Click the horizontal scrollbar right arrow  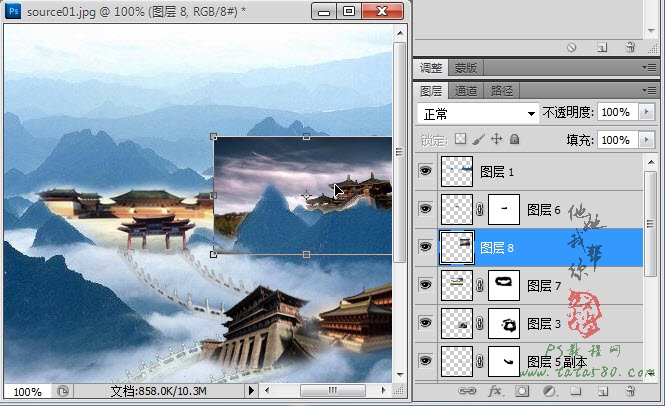point(383,390)
